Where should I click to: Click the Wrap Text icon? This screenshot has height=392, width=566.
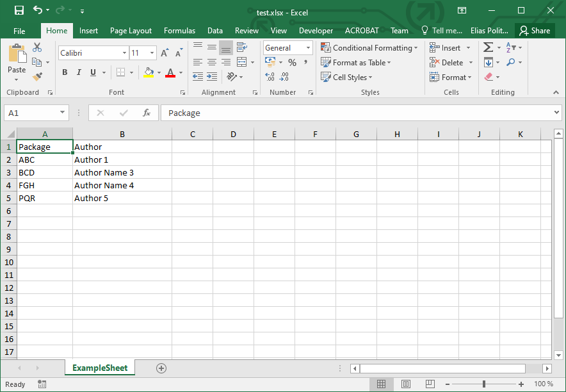[x=241, y=47]
